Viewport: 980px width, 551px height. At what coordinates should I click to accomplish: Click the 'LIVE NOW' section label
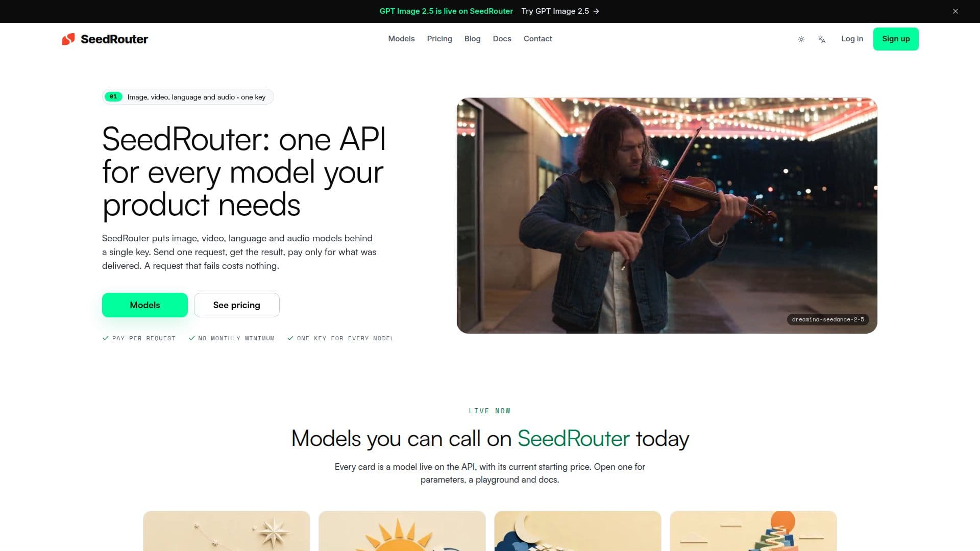(489, 411)
